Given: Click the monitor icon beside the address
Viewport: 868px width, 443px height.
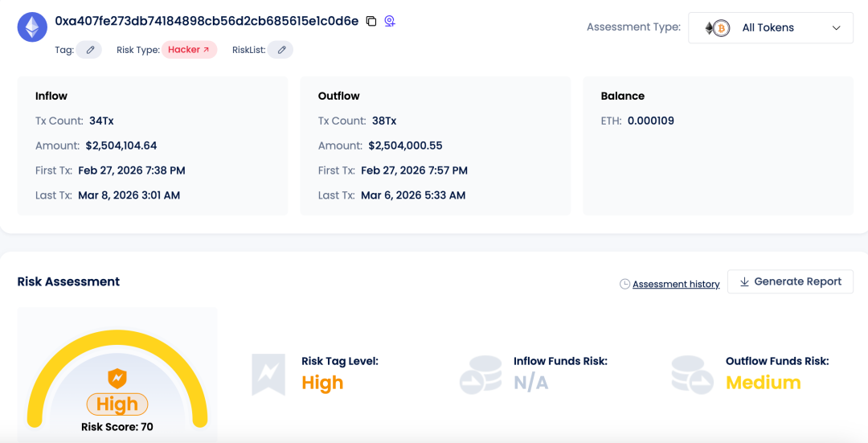Looking at the screenshot, I should [390, 21].
